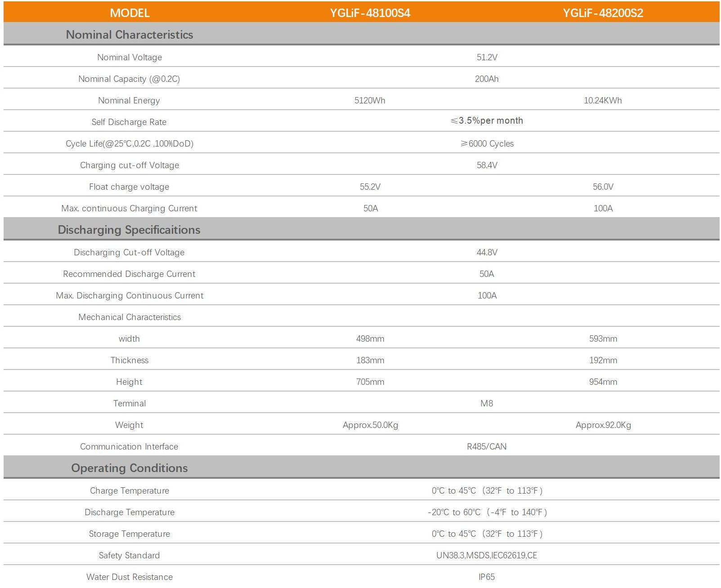721x588 pixels.
Task: Select the 5120Wh value
Action: point(370,100)
